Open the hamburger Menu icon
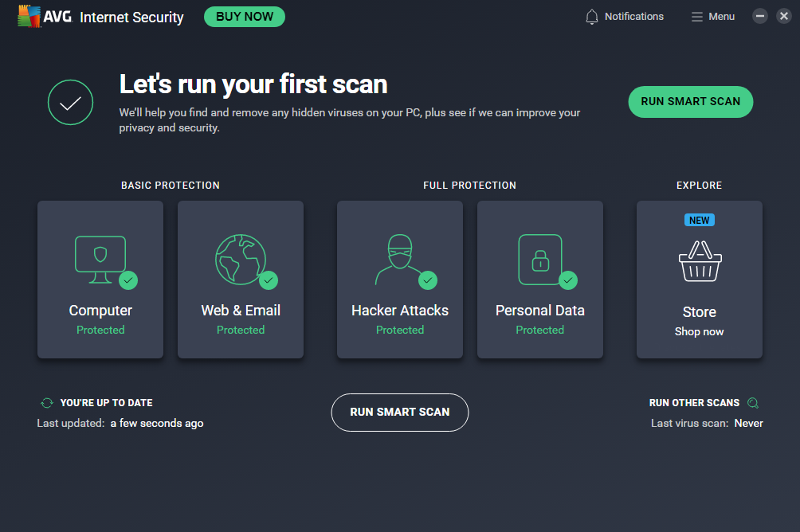Screen dimensions: 800x532 tap(697, 17)
